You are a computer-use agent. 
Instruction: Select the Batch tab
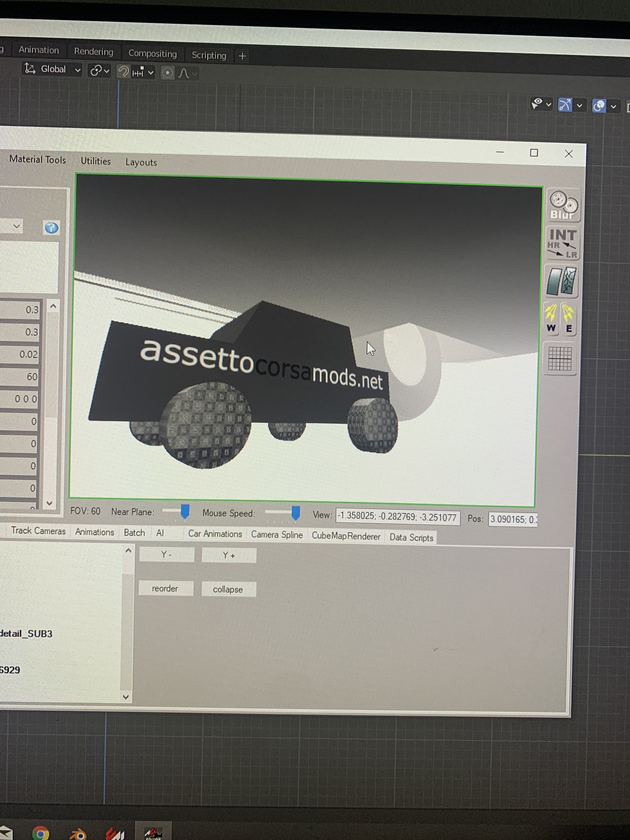(x=134, y=532)
